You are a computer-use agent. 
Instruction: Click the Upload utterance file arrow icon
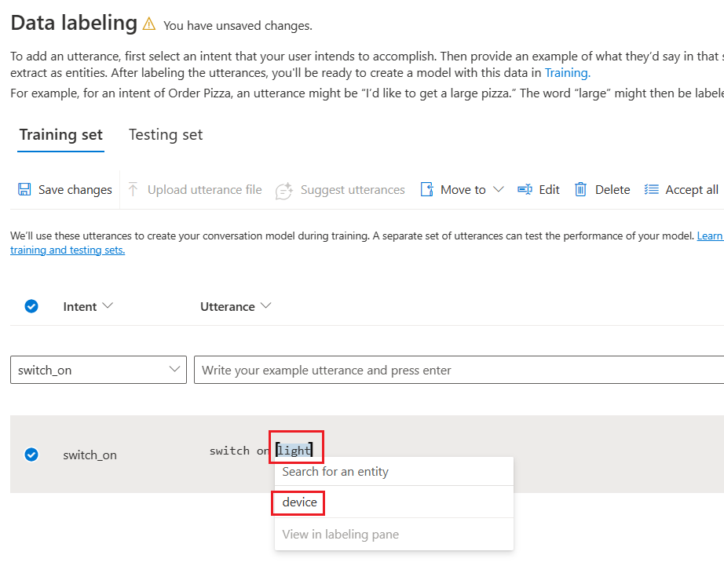tap(133, 189)
